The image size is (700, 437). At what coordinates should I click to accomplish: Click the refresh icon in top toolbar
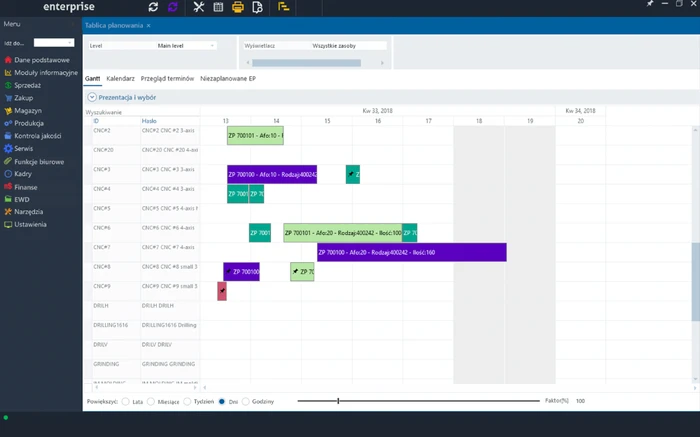coord(153,7)
